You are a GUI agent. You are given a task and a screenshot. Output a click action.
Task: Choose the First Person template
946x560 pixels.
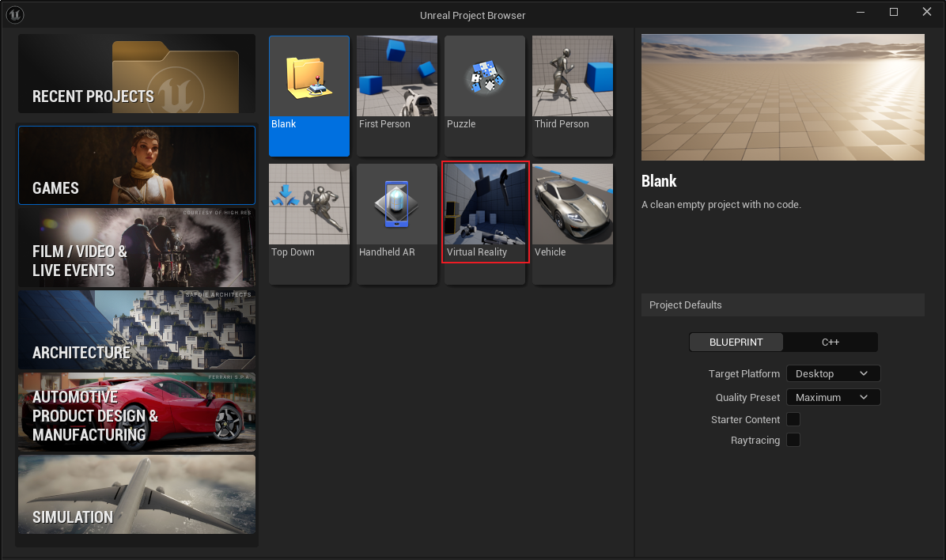pyautogui.click(x=397, y=96)
